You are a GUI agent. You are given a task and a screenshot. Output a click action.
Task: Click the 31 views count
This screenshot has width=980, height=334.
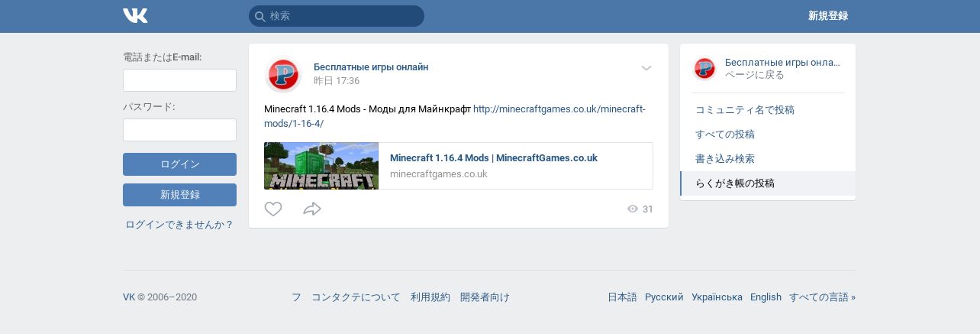pos(648,209)
